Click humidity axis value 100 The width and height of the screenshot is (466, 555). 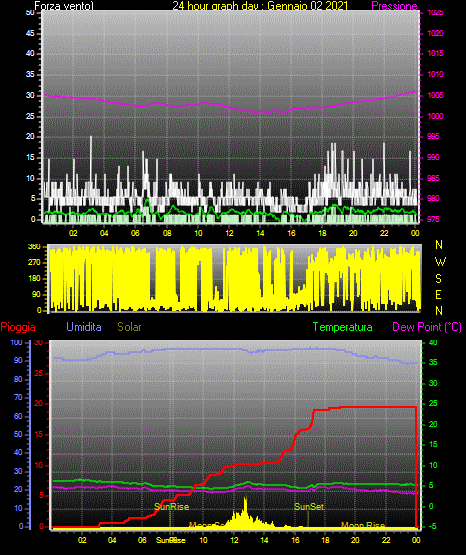[17, 342]
